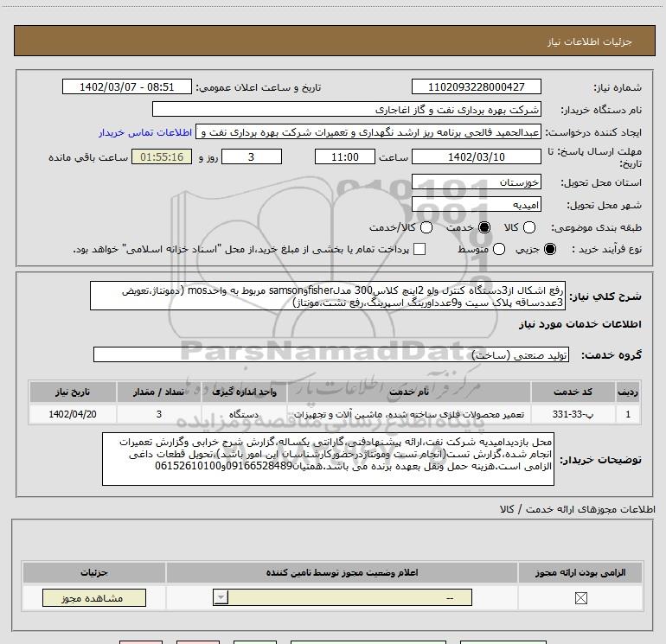Click service code cell پ-33-331
The width and height of the screenshot is (666, 644).
[573, 414]
